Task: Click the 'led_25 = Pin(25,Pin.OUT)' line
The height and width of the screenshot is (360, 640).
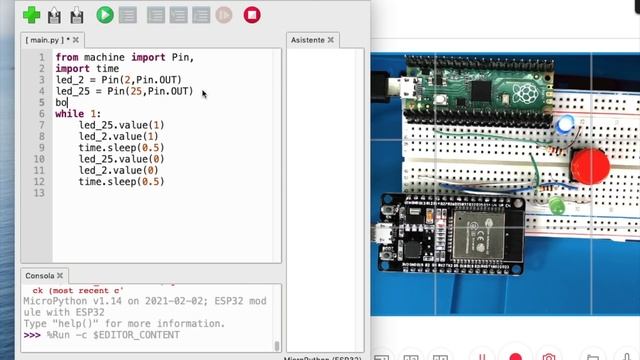Action: [124, 91]
